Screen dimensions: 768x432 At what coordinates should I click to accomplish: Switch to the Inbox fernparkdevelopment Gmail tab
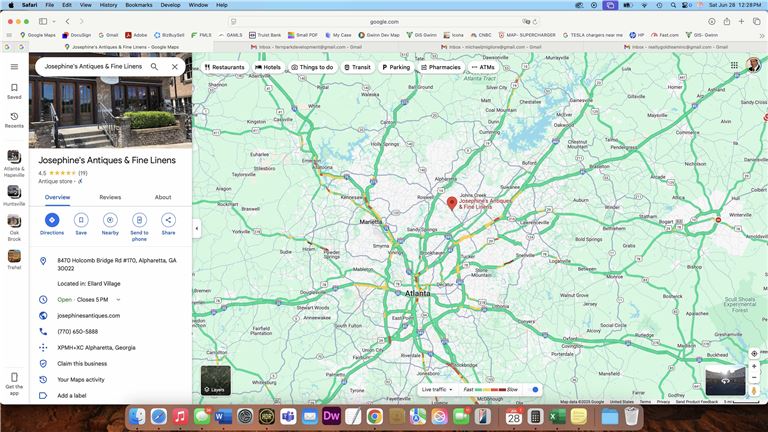click(x=307, y=47)
